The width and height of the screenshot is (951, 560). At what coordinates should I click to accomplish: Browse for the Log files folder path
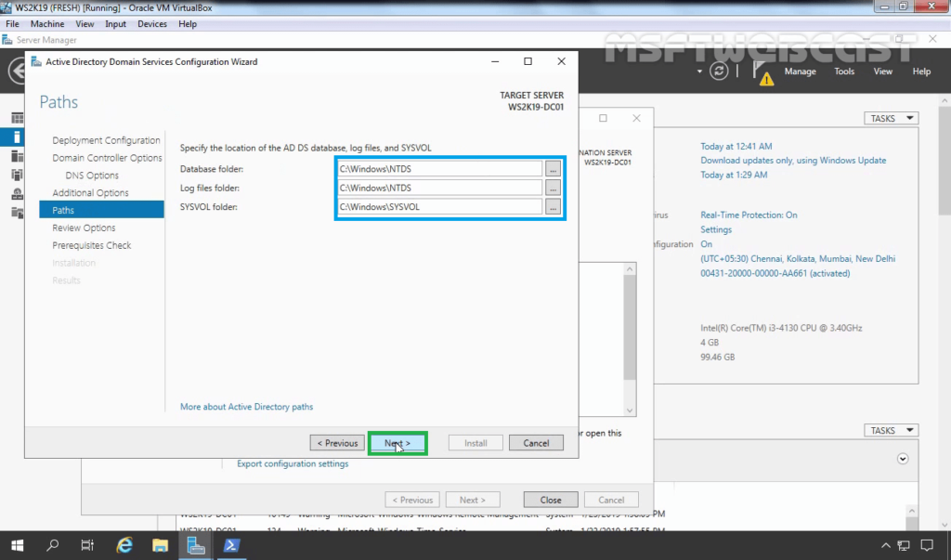[x=553, y=189]
